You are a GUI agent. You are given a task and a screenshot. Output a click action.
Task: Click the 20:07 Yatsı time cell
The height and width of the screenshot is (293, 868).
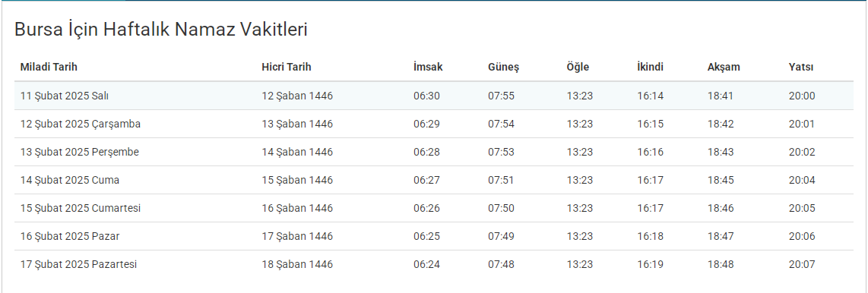pos(802,265)
